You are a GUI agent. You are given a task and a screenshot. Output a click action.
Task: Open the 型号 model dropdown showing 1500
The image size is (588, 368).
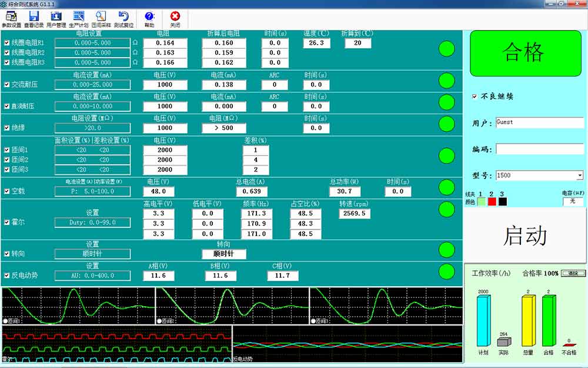click(x=579, y=175)
